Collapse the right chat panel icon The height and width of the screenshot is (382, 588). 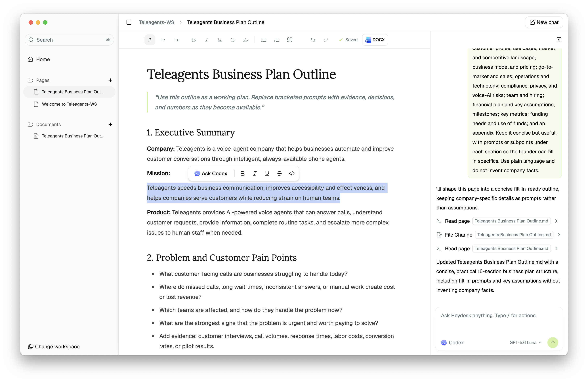559,40
